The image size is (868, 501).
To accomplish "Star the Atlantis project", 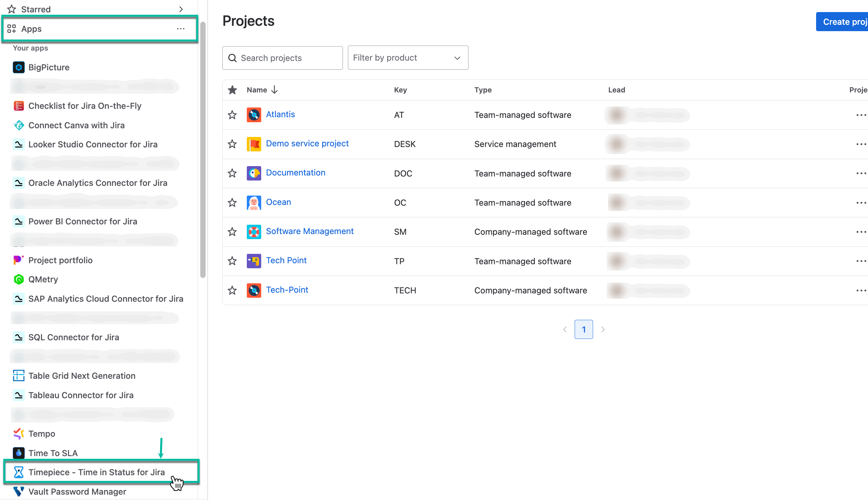I will pyautogui.click(x=232, y=115).
